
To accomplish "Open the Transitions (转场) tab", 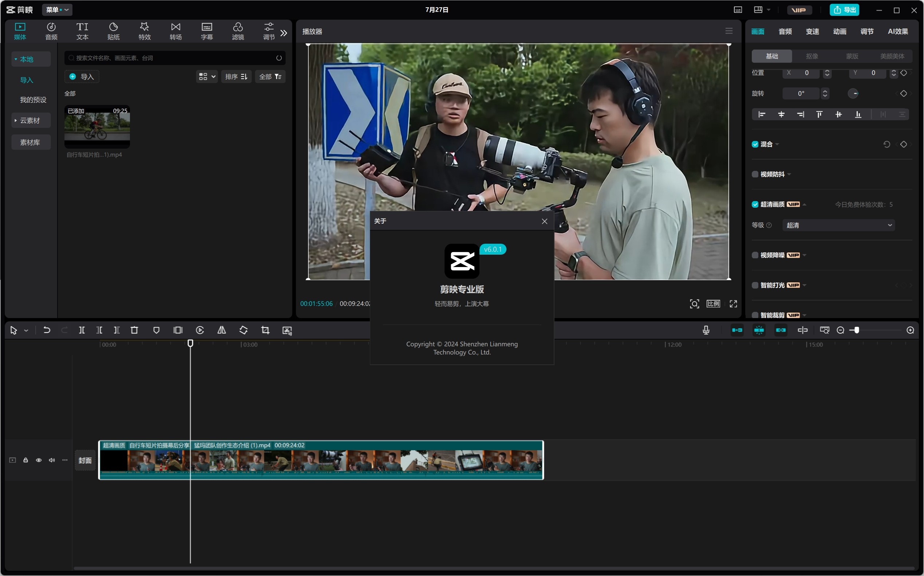I will (175, 31).
